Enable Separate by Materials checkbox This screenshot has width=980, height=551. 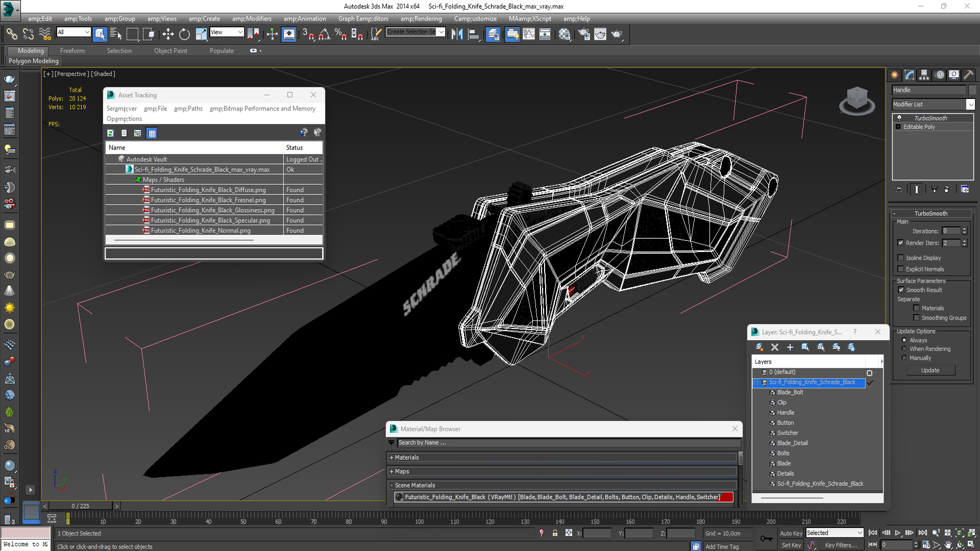(916, 308)
